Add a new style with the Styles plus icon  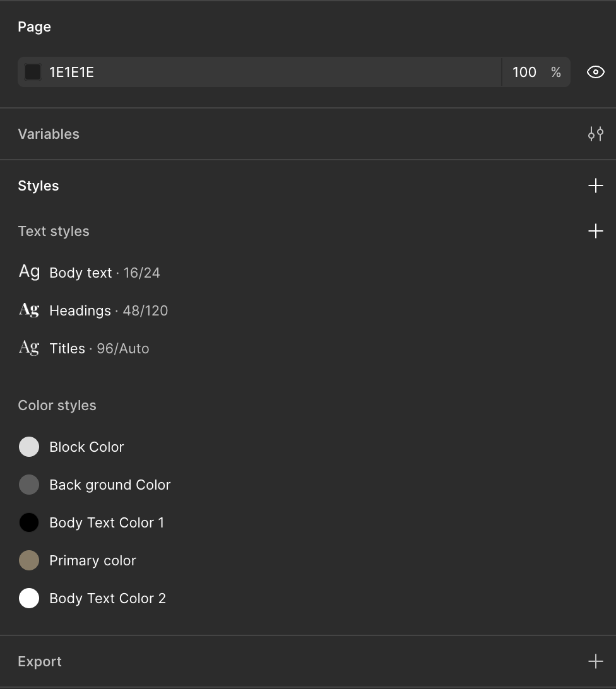595,185
